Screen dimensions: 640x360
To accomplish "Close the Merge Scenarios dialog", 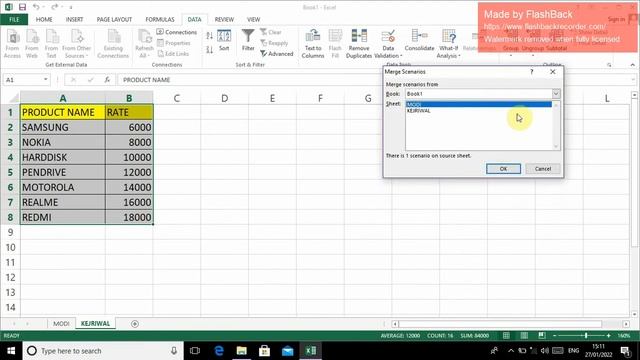I will [553, 72].
